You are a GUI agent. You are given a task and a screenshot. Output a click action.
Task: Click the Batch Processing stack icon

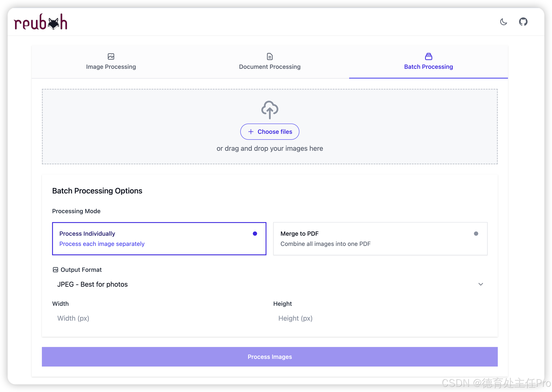click(428, 56)
